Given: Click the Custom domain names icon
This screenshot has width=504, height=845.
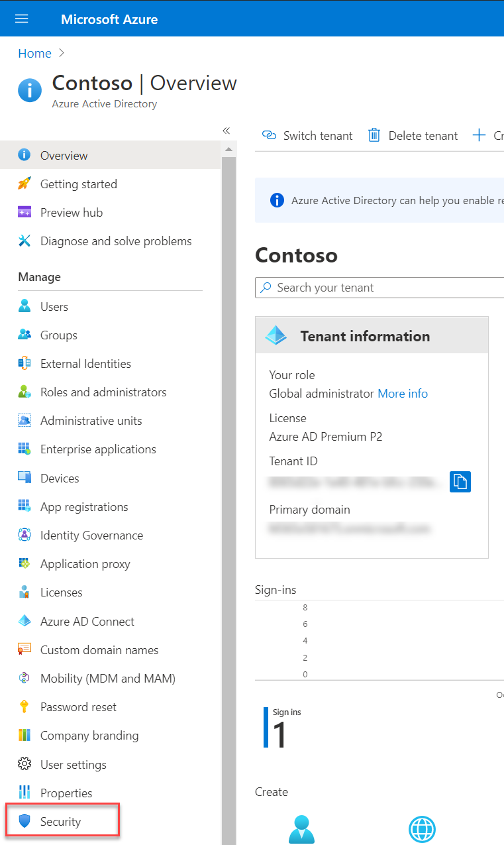Looking at the screenshot, I should (x=25, y=649).
